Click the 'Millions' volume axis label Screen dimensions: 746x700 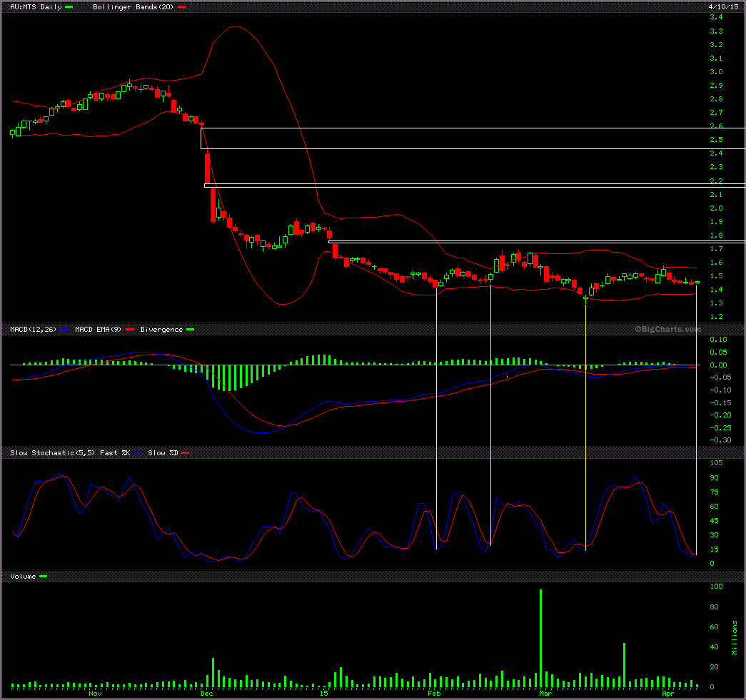click(735, 638)
